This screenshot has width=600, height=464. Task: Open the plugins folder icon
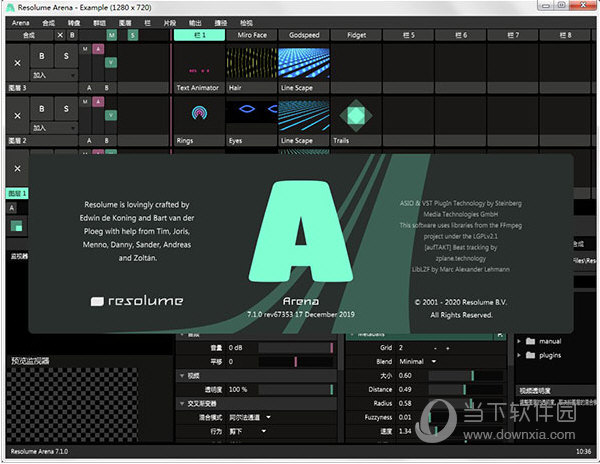point(530,355)
